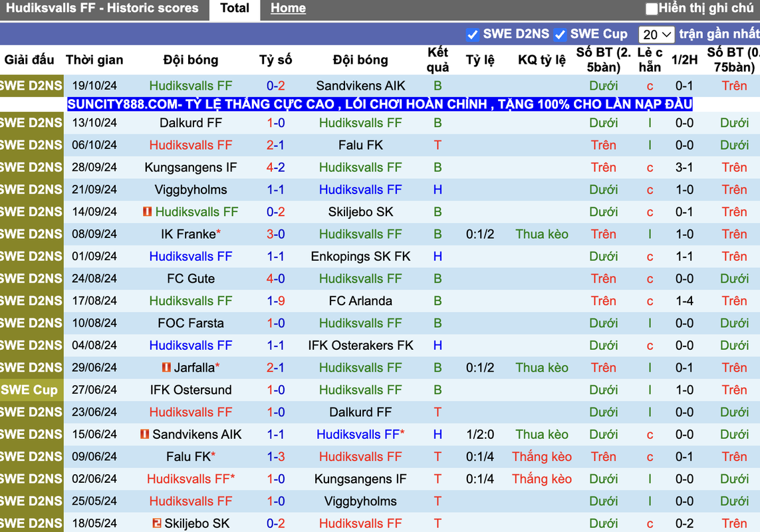Click handicap 1/2:0 in 15/06/24 row
The image size is (760, 532).
coord(480,434)
